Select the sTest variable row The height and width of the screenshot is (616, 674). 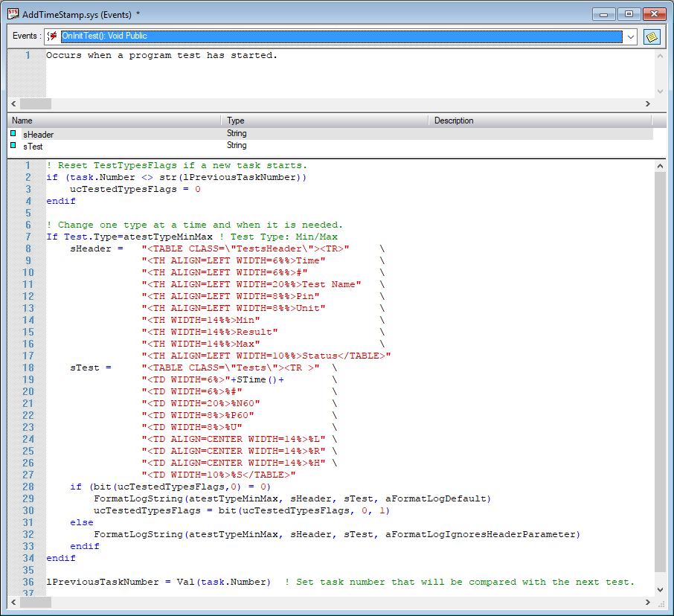33,147
